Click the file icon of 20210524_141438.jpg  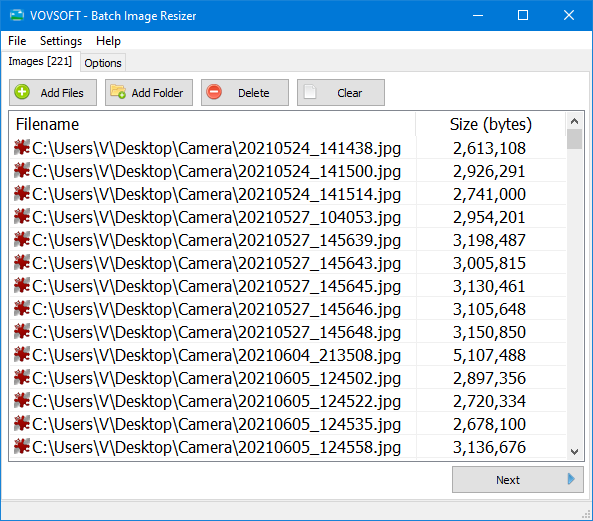(22, 148)
